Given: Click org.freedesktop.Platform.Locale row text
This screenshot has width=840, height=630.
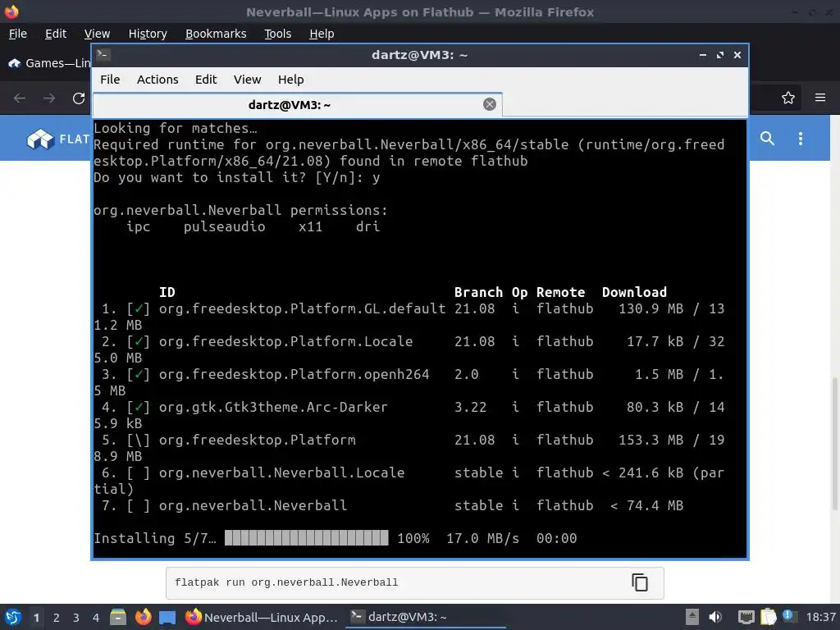Looking at the screenshot, I should click(286, 341).
